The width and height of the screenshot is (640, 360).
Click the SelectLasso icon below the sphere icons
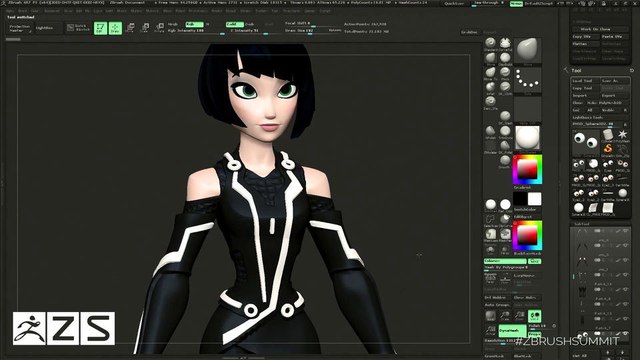tap(490, 220)
